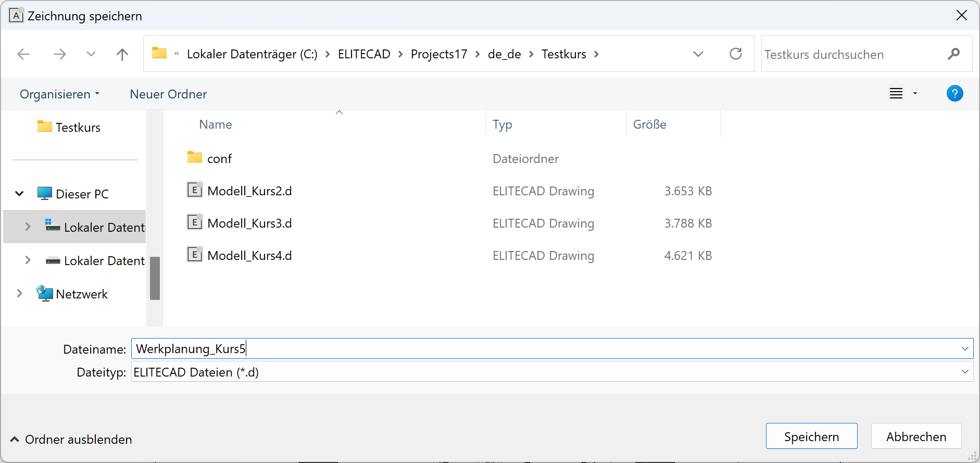This screenshot has width=980, height=463.
Task: Open the view layout options icon
Action: click(896, 94)
